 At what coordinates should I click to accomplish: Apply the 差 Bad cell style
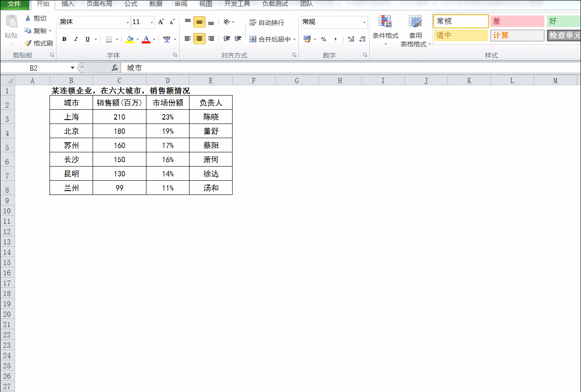[517, 21]
